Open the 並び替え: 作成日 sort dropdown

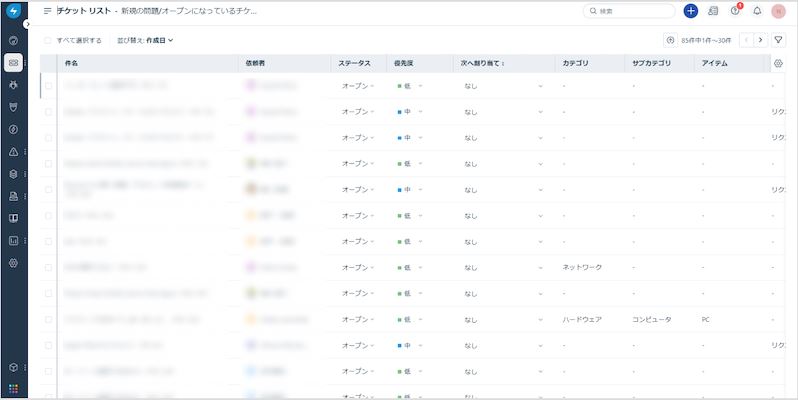(145, 40)
